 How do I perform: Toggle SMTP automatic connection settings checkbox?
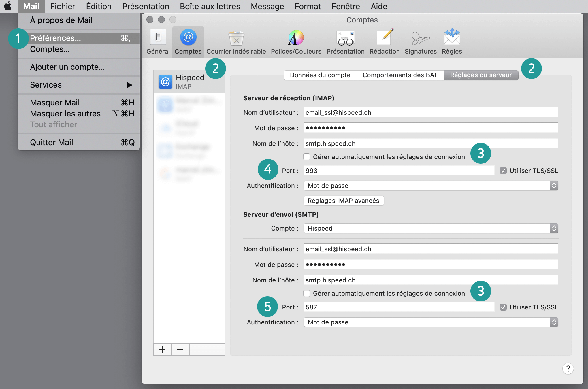pyautogui.click(x=307, y=293)
